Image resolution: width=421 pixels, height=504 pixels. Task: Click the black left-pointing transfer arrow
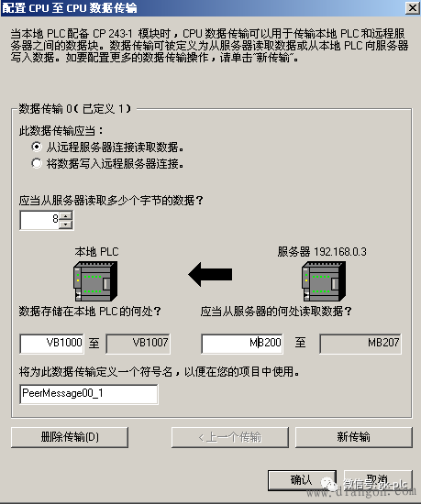click(210, 274)
